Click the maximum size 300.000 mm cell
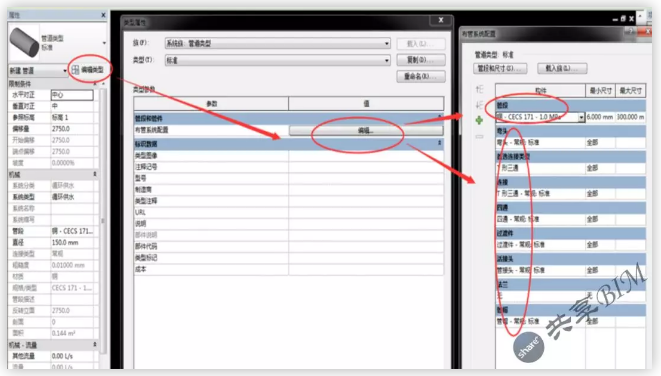This screenshot has width=661, height=376. coord(630,117)
